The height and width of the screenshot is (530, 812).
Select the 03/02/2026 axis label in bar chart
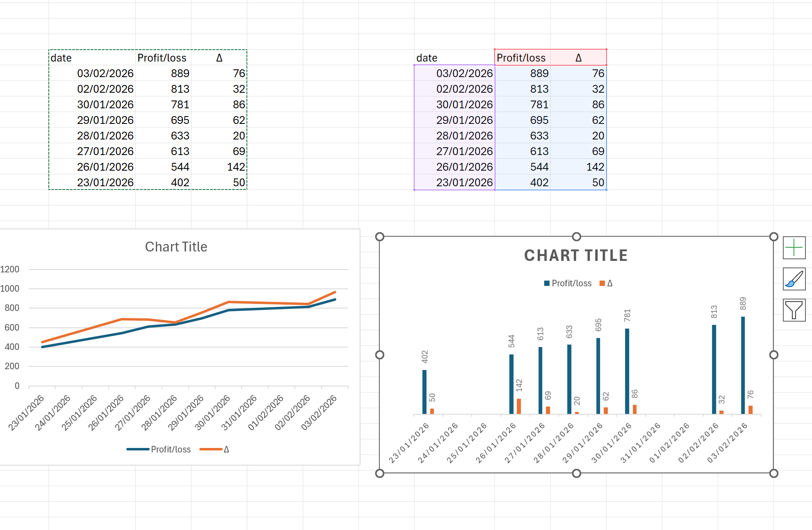(727, 443)
